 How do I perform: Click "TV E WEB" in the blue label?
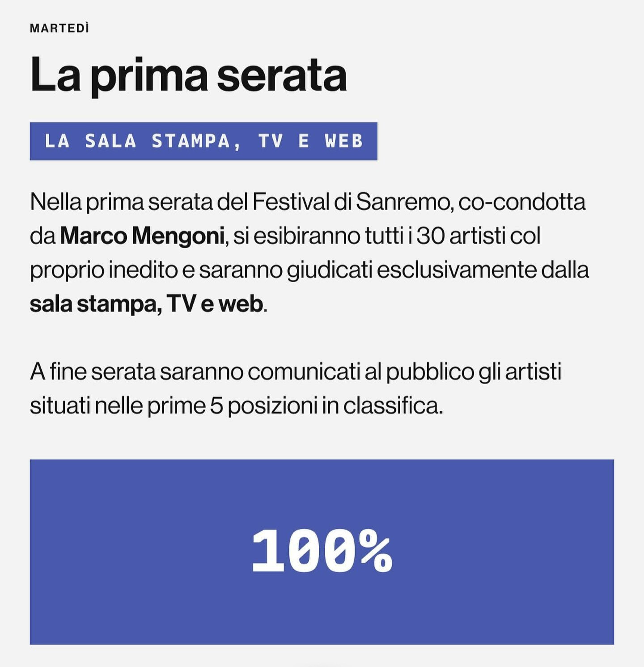click(311, 141)
